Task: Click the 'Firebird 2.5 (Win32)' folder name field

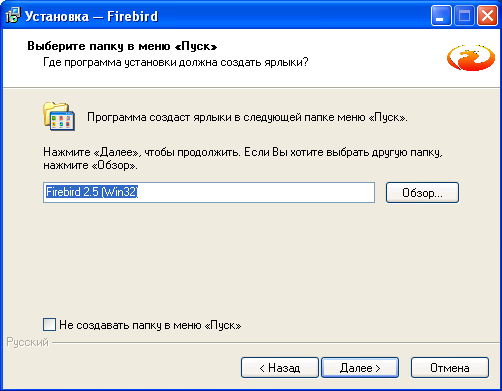Action: coord(209,192)
